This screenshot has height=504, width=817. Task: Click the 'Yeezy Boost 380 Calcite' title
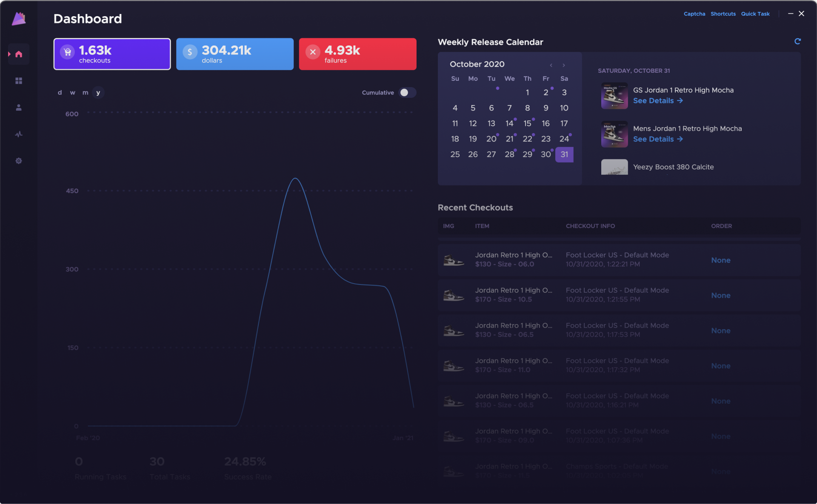(x=673, y=167)
